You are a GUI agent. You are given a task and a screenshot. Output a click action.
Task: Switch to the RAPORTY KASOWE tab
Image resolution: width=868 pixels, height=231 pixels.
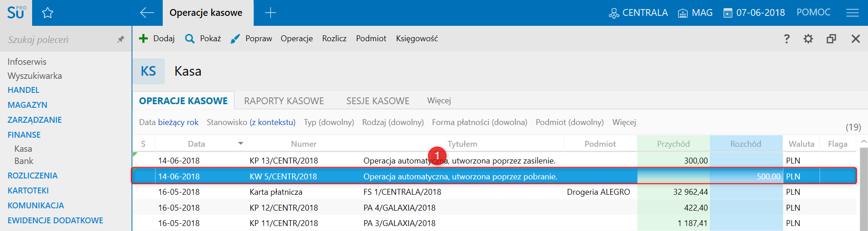(x=284, y=101)
